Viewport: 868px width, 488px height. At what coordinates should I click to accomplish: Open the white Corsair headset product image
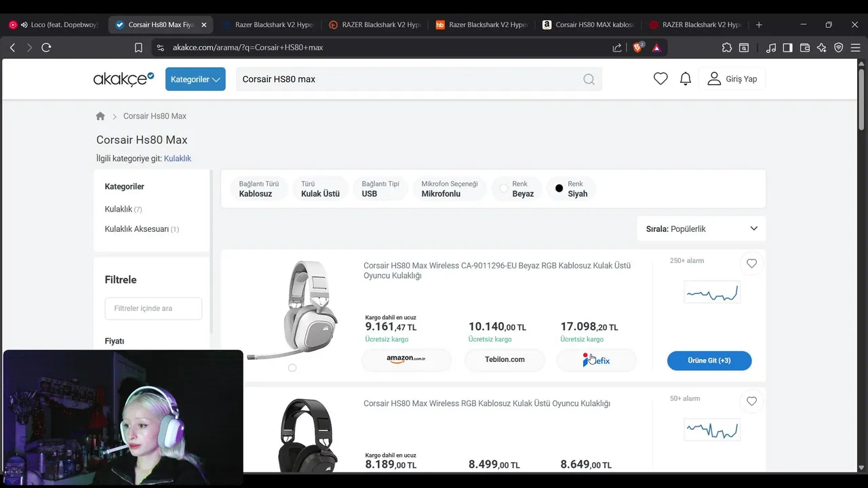point(292,309)
